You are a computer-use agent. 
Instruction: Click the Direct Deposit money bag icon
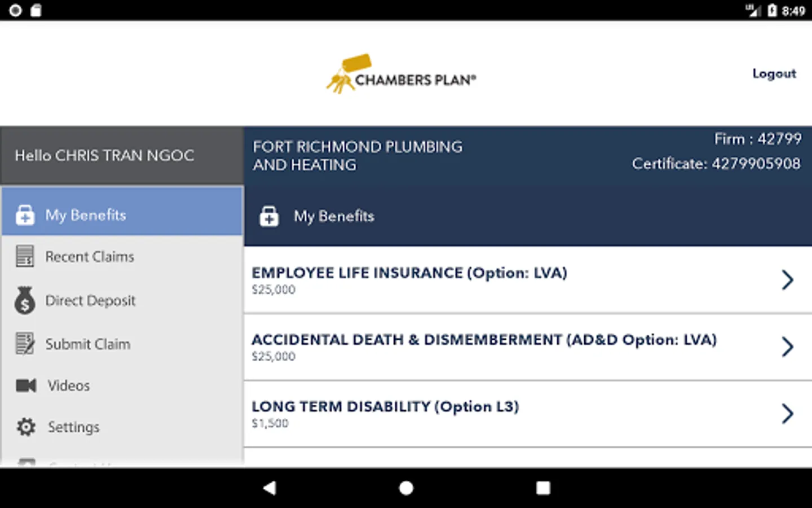[x=25, y=300]
